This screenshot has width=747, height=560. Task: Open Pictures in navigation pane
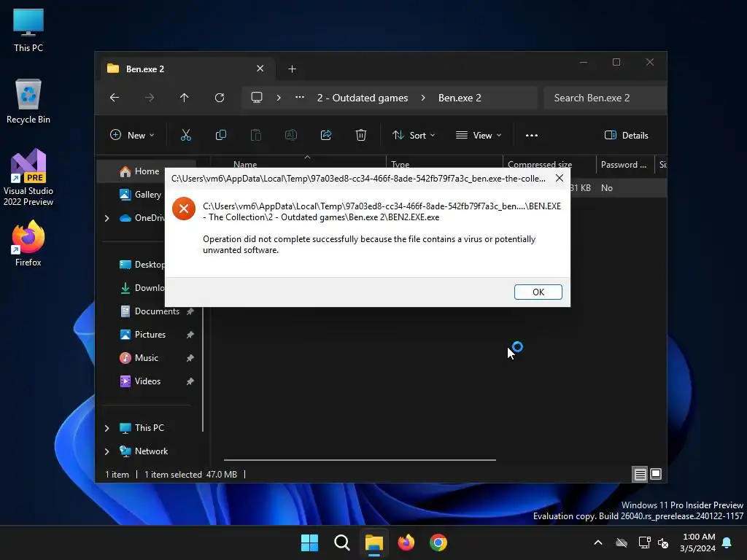(143, 335)
